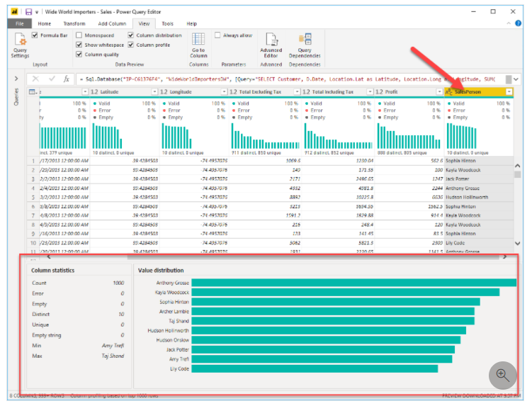Click Latitude column data type icon
Image resolution: width=532 pixels, height=406 pixels.
pyautogui.click(x=94, y=91)
